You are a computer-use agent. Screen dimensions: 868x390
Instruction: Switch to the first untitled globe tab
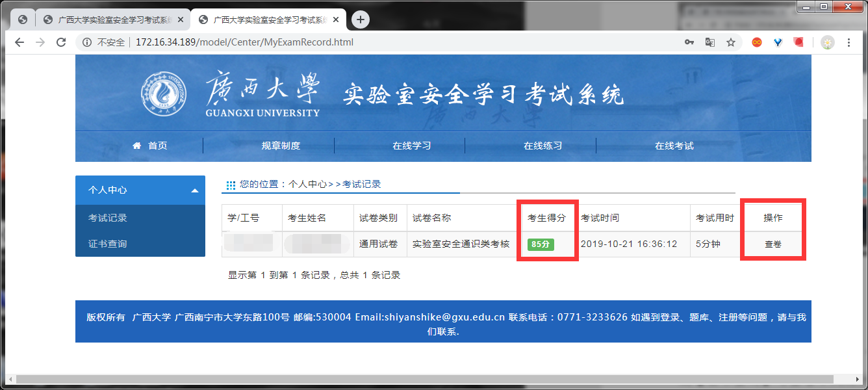coord(23,19)
